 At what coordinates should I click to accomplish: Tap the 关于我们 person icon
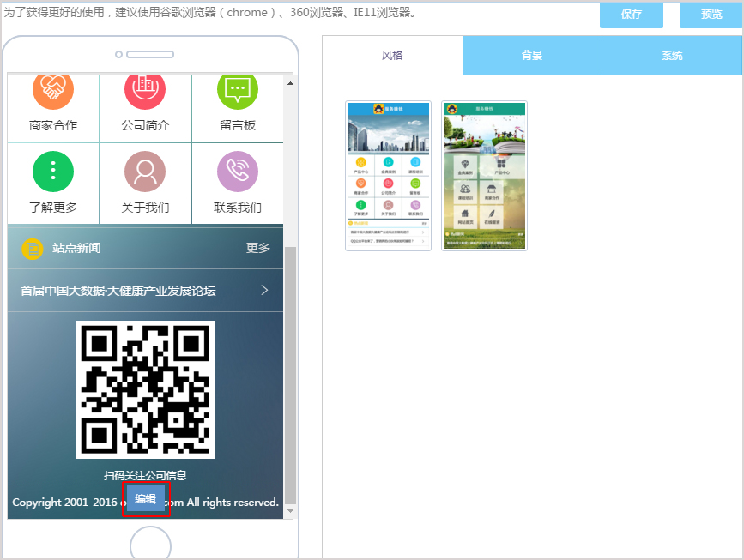[x=145, y=172]
